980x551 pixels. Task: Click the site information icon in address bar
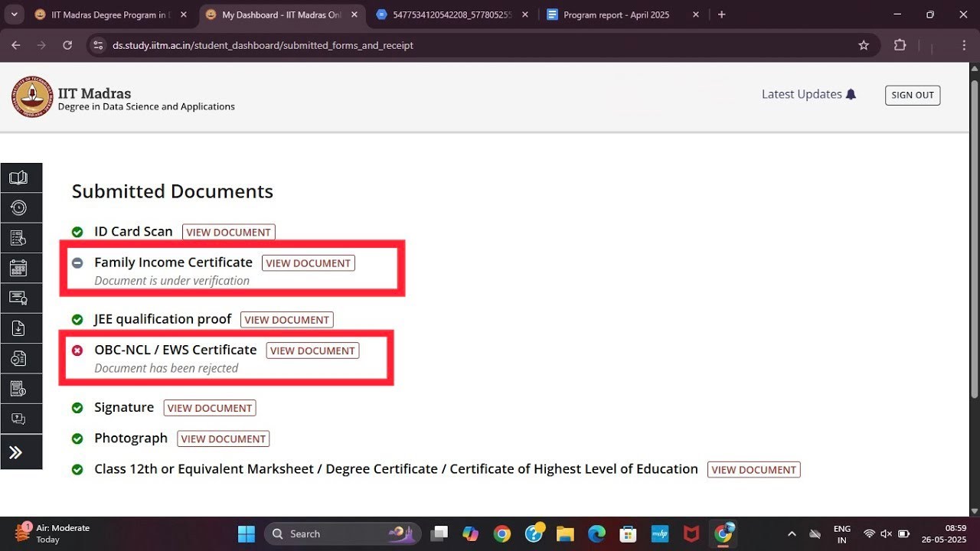coord(98,45)
